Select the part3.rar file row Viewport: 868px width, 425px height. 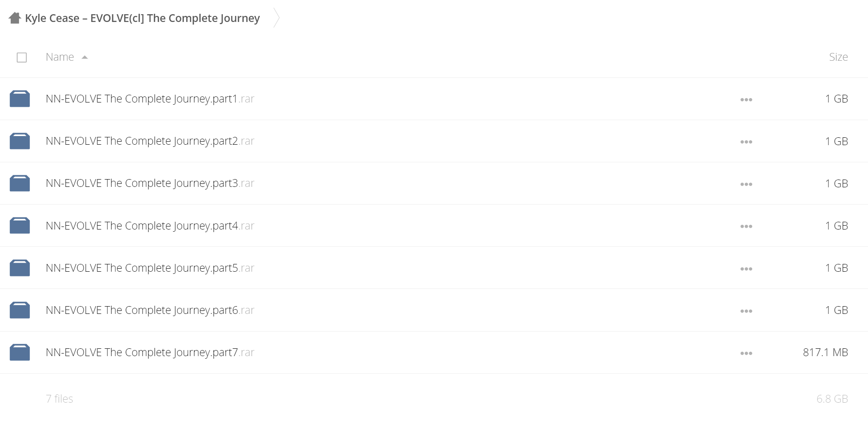434,183
